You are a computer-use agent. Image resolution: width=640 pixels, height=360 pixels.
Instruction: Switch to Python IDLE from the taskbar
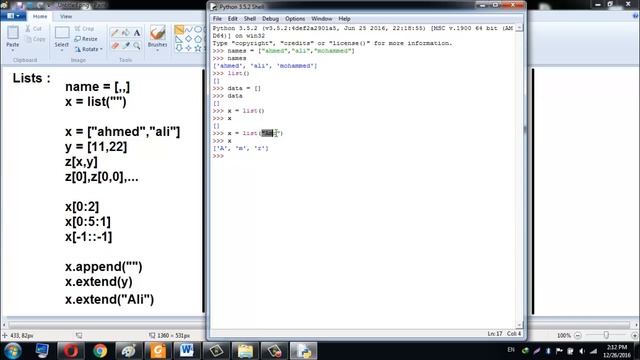pyautogui.click(x=303, y=351)
